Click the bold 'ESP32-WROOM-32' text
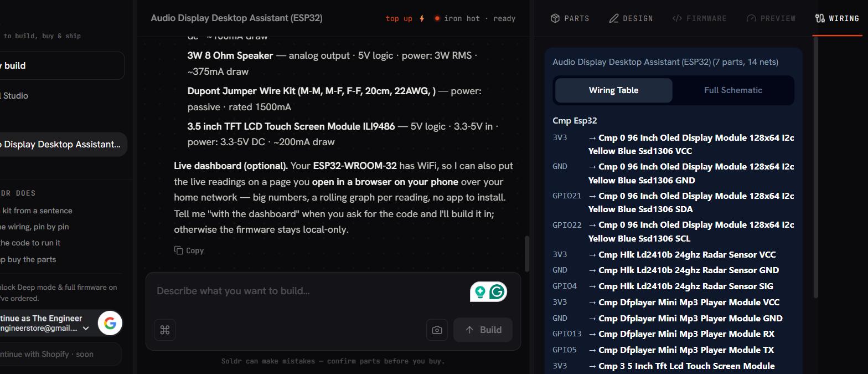Image resolution: width=868 pixels, height=374 pixels. (x=355, y=166)
